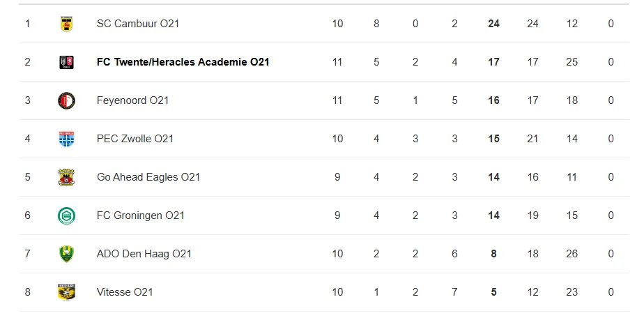Select the ADO Den Haag O21 name
Viewport: 644px width, 318px height.
144,254
